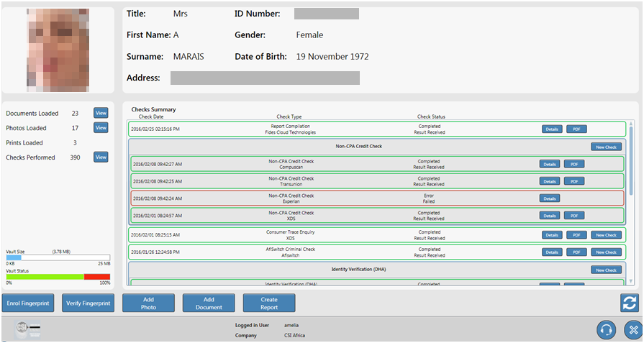Open Details for failed Experian check
Viewport: 644px width, 343px height.
coord(550,198)
